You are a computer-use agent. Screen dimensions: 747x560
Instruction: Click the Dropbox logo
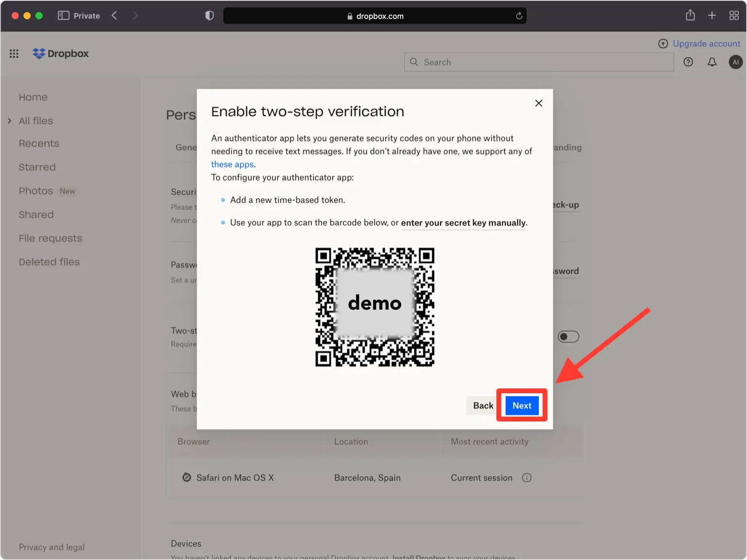(x=61, y=53)
